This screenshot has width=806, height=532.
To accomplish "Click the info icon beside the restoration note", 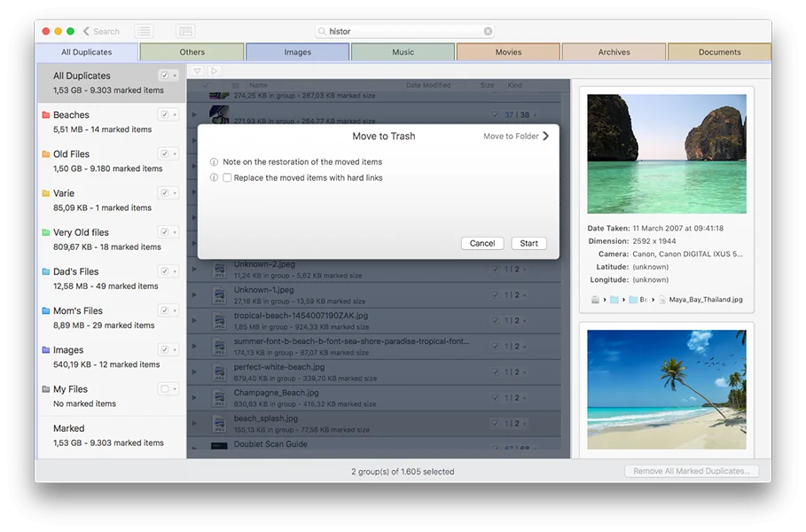I will pyautogui.click(x=214, y=162).
